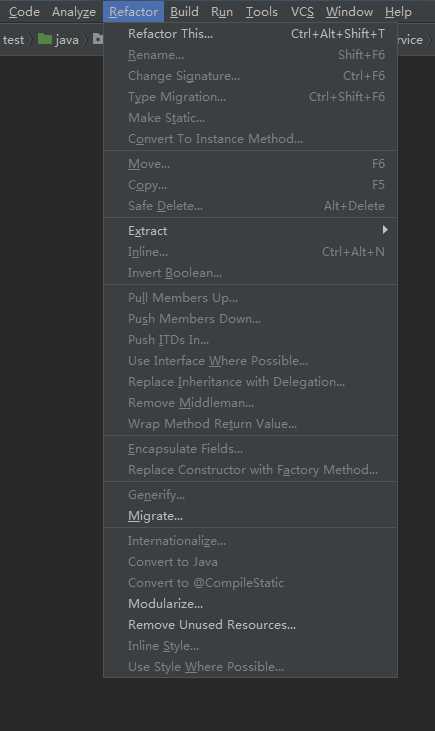Image resolution: width=435 pixels, height=731 pixels.
Task: Click the green java folder icon
Action: (44, 39)
